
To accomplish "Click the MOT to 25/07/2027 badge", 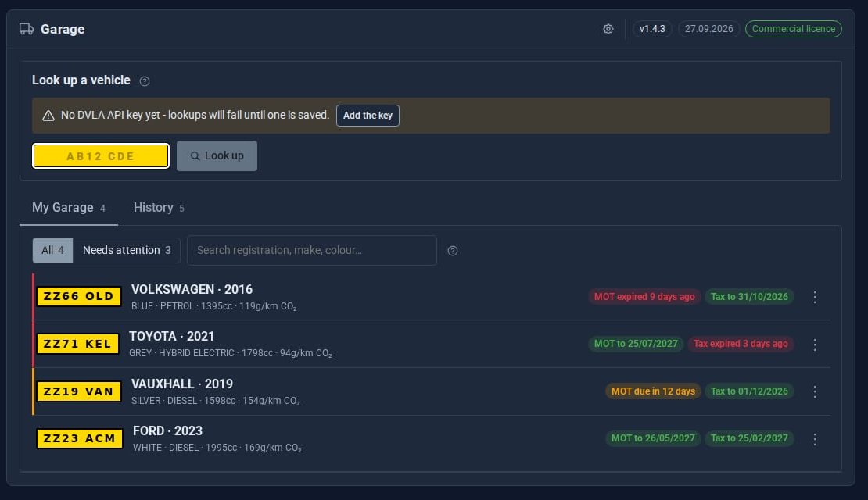I will coord(636,344).
